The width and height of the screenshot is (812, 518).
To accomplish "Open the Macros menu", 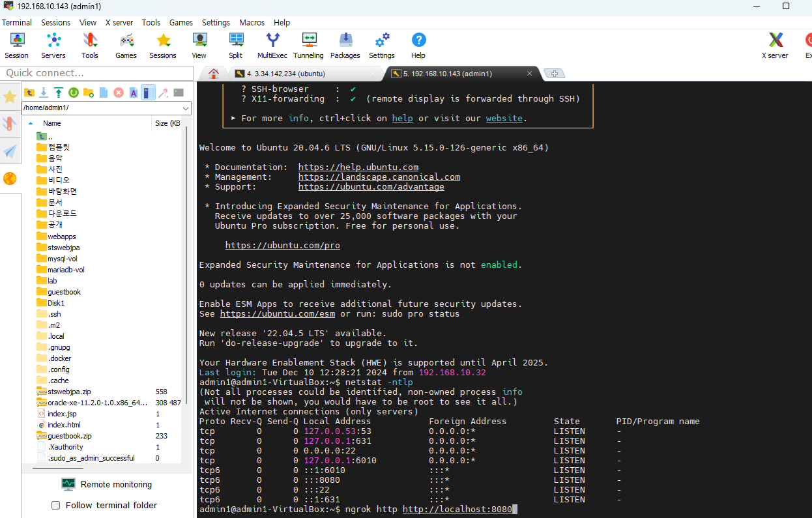I will pyautogui.click(x=252, y=22).
